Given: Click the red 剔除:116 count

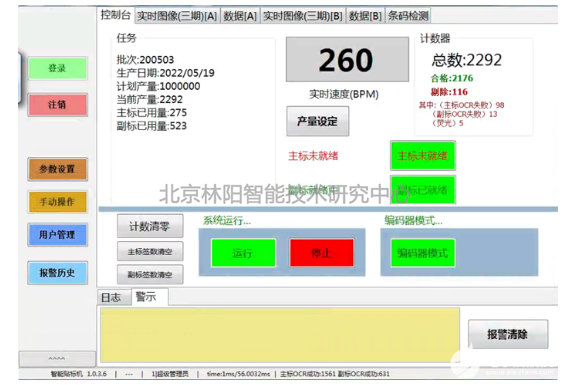Looking at the screenshot, I should (x=449, y=92).
